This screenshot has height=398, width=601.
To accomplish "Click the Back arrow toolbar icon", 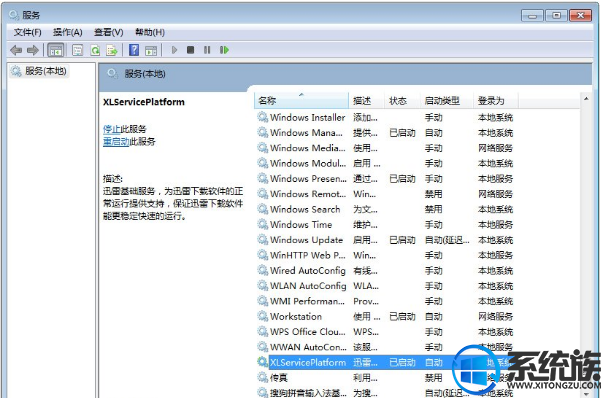I will click(x=16, y=50).
